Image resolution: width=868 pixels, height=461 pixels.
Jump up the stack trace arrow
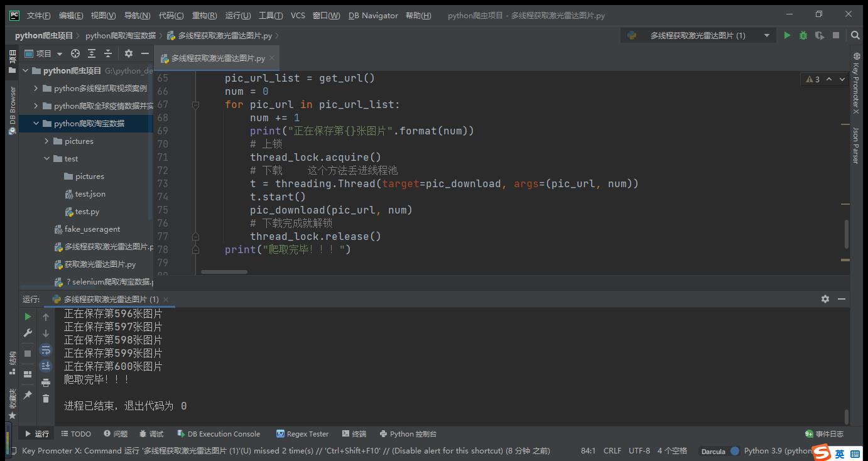coord(46,317)
